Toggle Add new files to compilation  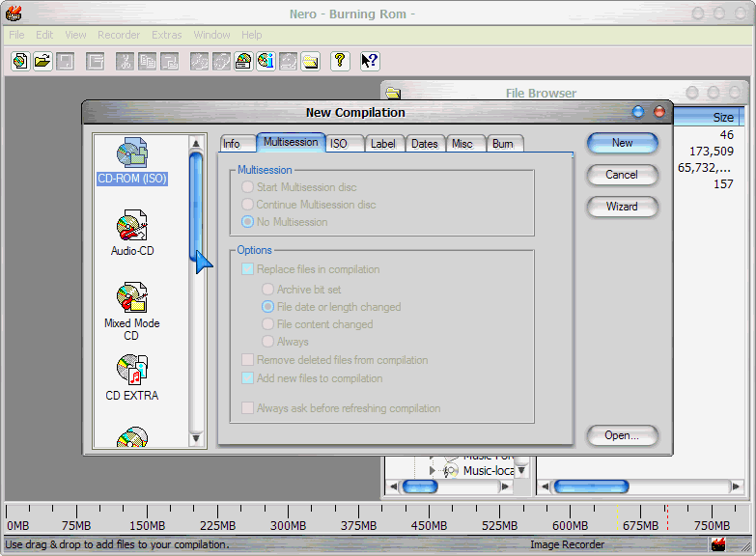click(x=247, y=378)
